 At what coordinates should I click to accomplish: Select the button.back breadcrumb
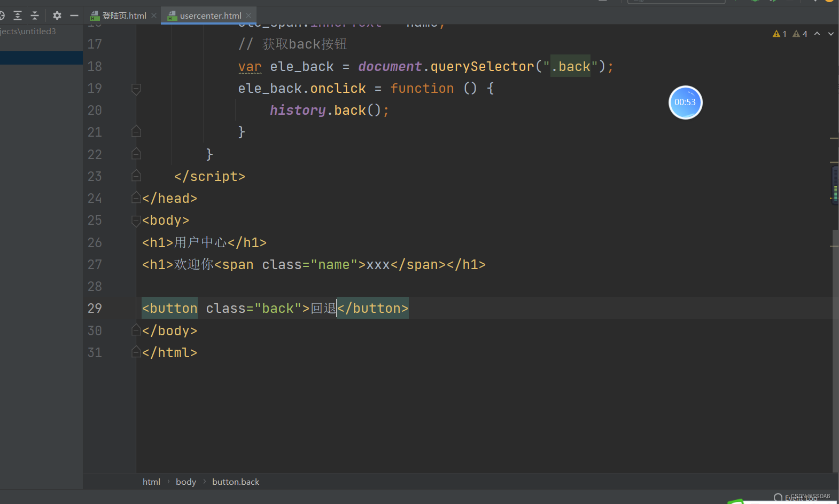point(236,482)
